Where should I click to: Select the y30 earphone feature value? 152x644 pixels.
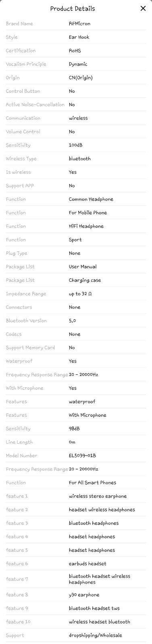click(x=84, y=595)
